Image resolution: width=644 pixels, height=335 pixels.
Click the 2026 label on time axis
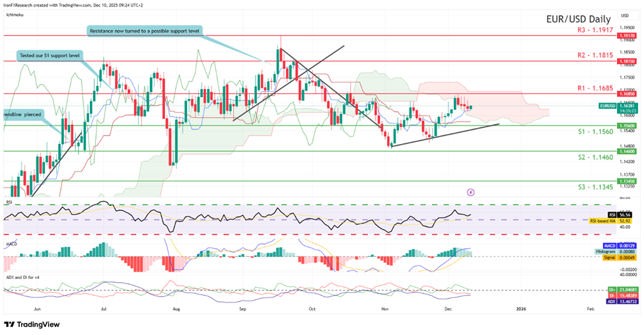[x=520, y=309]
